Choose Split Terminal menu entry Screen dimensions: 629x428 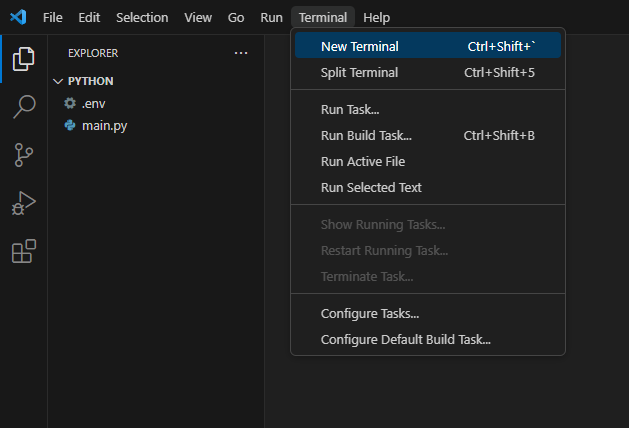(x=359, y=72)
